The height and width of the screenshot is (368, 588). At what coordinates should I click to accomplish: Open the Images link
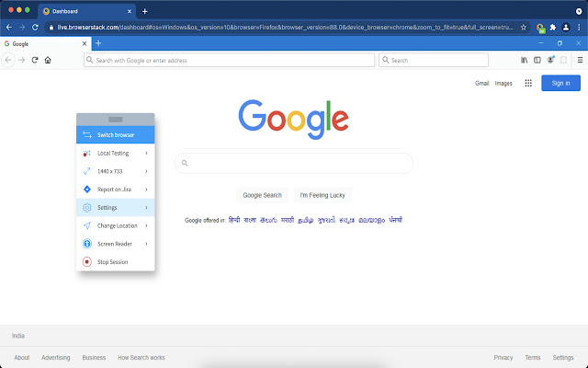(503, 84)
